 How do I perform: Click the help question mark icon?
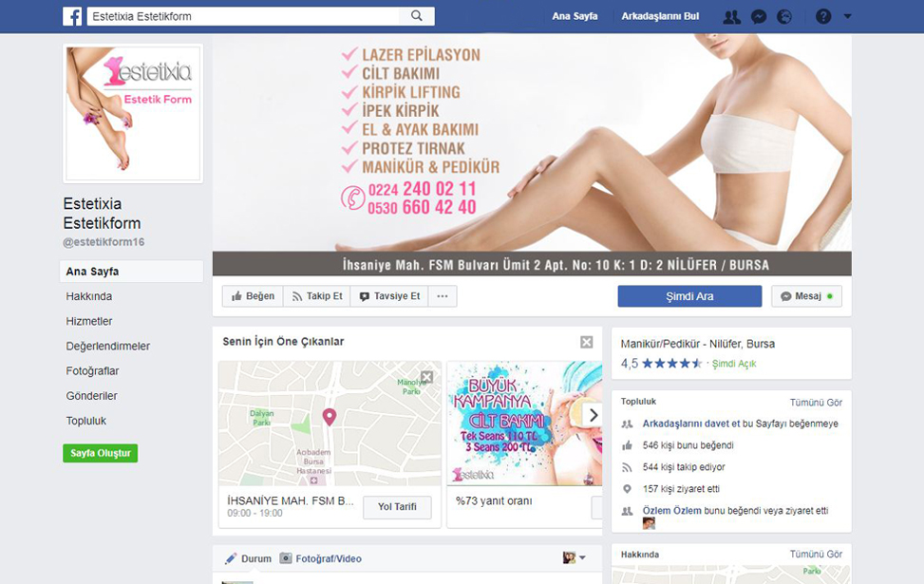click(x=823, y=16)
